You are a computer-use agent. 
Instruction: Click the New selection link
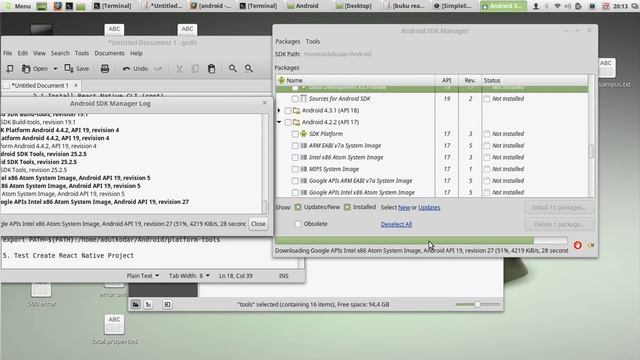(404, 207)
